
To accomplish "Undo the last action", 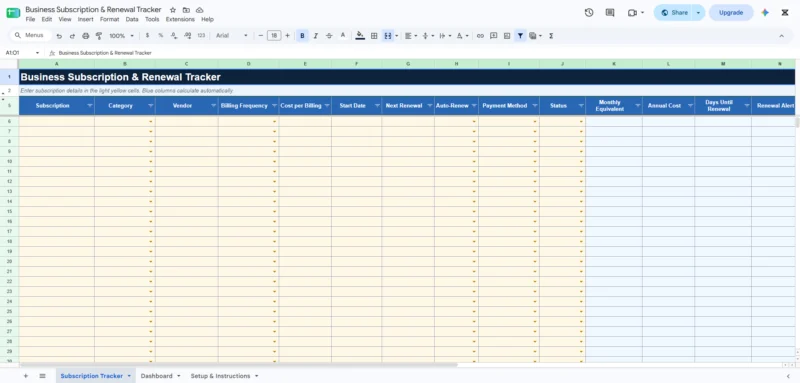I will coord(59,36).
